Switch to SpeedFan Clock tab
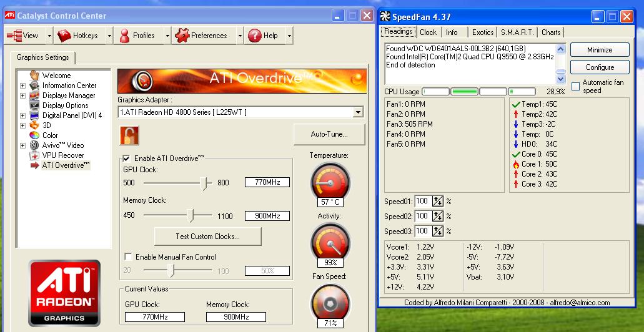This screenshot has height=332, width=644. [428, 32]
